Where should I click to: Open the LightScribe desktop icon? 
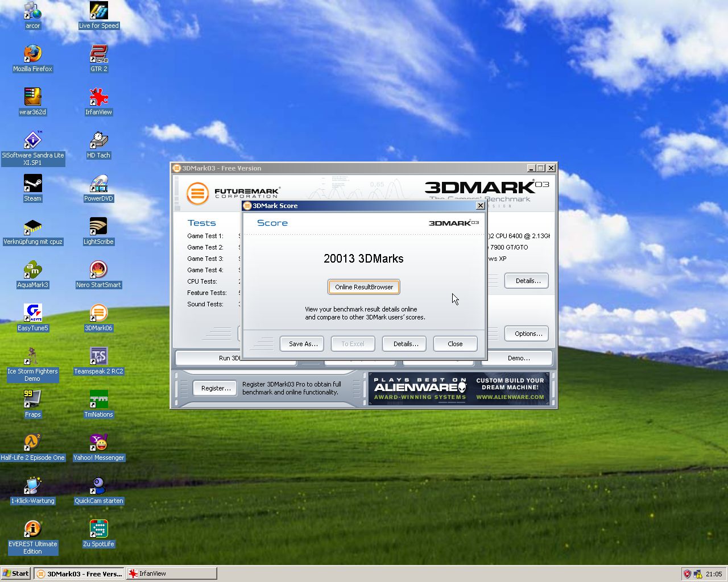click(x=98, y=231)
